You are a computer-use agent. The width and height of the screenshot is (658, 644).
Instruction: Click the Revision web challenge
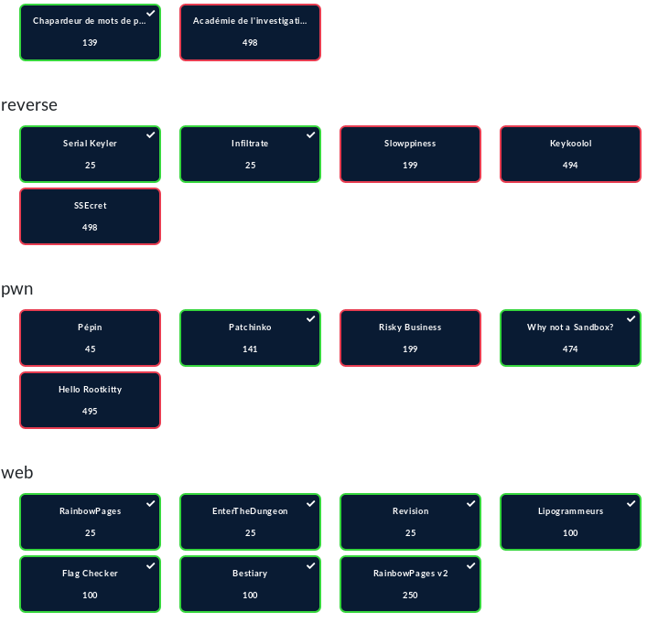point(410,521)
